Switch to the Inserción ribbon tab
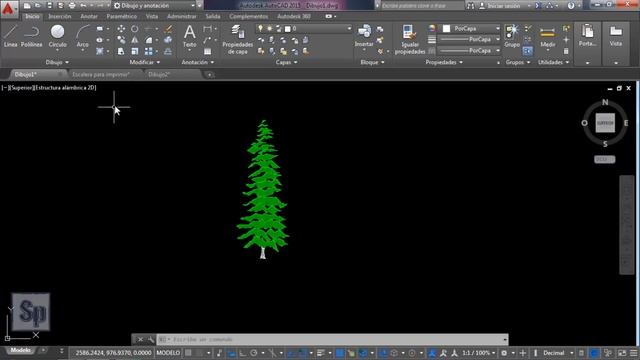Image resolution: width=640 pixels, height=360 pixels. pyautogui.click(x=60, y=16)
